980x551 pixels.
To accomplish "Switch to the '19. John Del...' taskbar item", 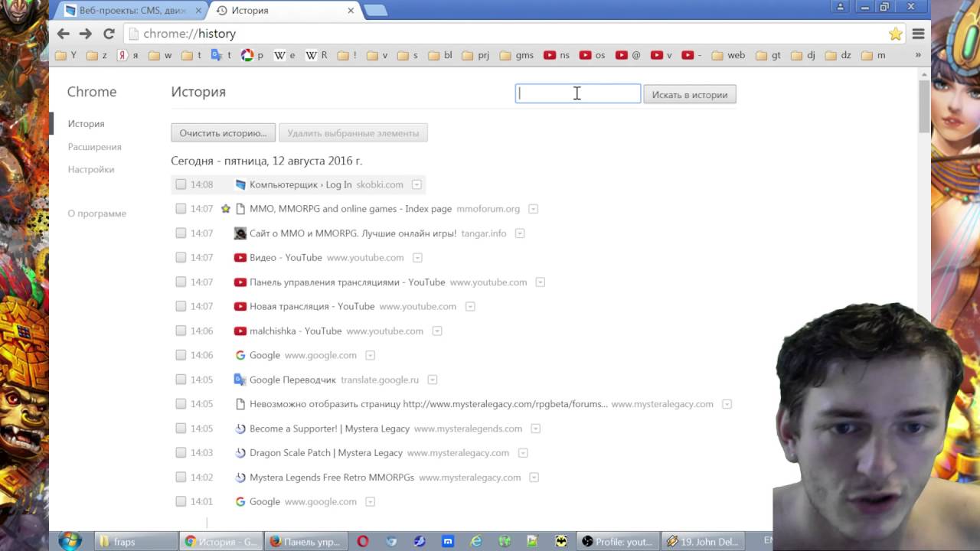I will point(702,541).
